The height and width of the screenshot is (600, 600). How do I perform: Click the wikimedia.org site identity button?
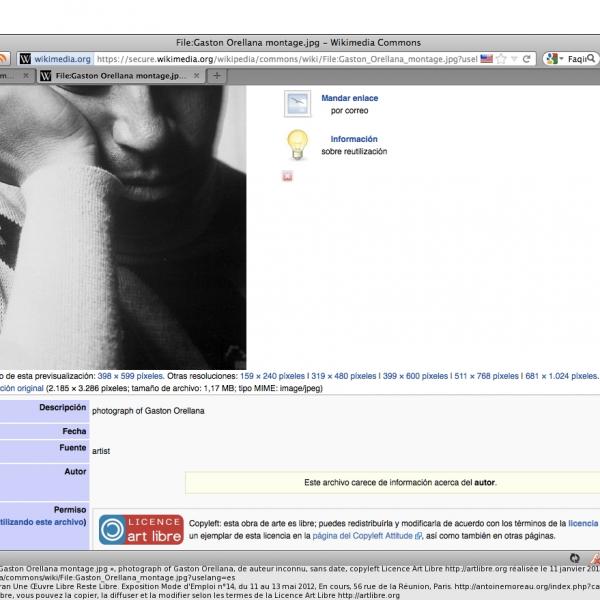click(55, 59)
